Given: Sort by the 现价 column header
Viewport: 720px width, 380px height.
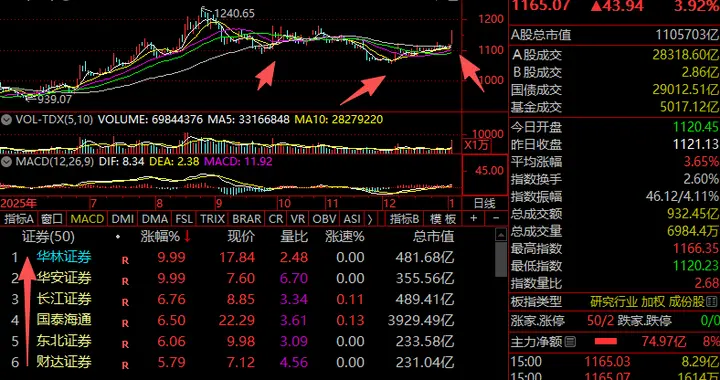Looking at the screenshot, I should pyautogui.click(x=241, y=237).
